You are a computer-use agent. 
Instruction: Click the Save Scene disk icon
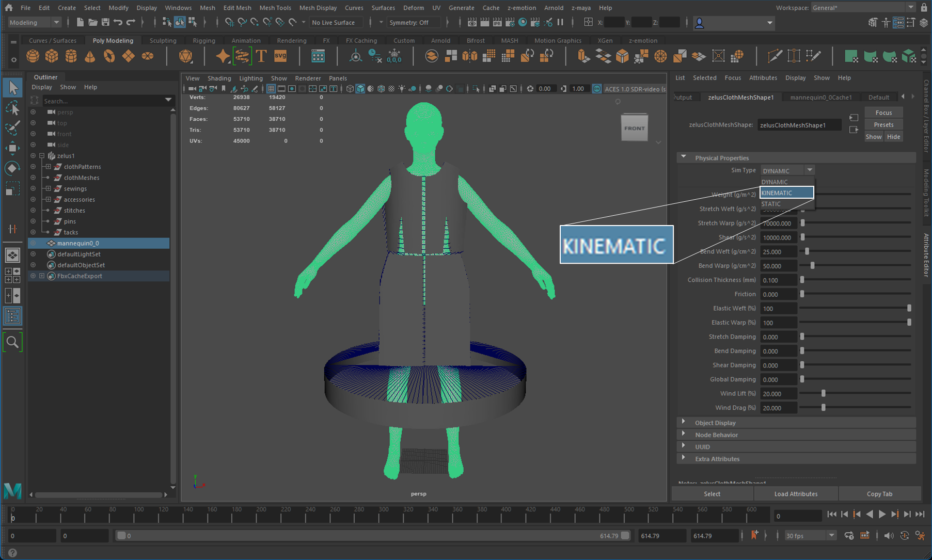(x=105, y=22)
